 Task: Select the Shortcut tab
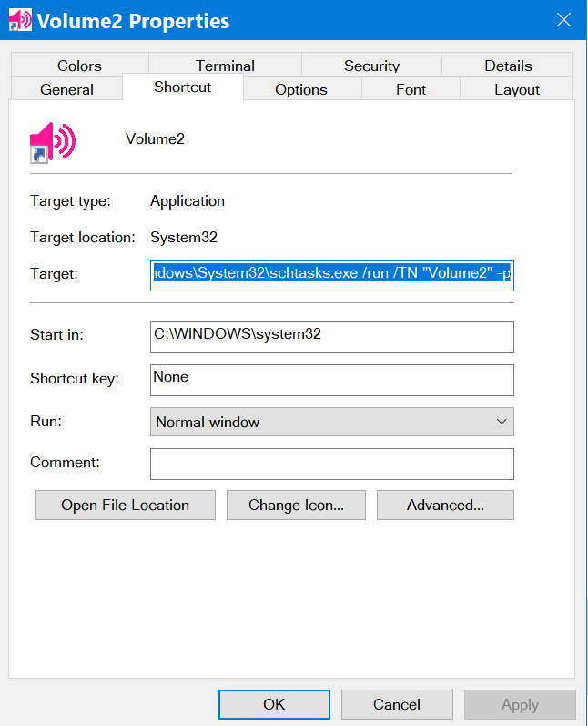click(x=183, y=87)
